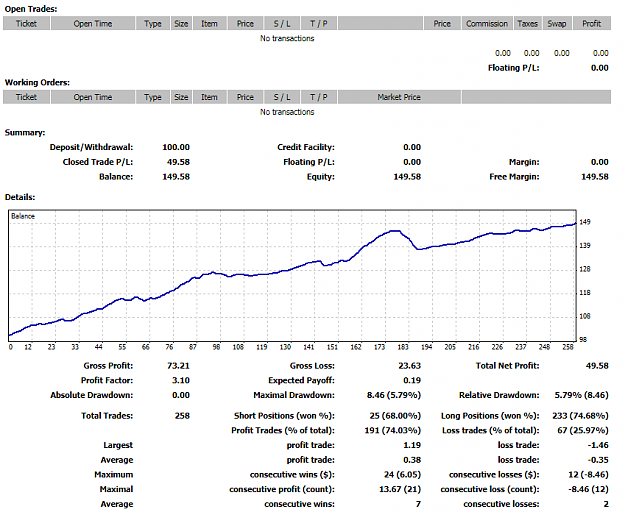Viewport: 625px width, 512px height.
Task: Click the Absolute Drawdown value 0.00
Action: 181,395
